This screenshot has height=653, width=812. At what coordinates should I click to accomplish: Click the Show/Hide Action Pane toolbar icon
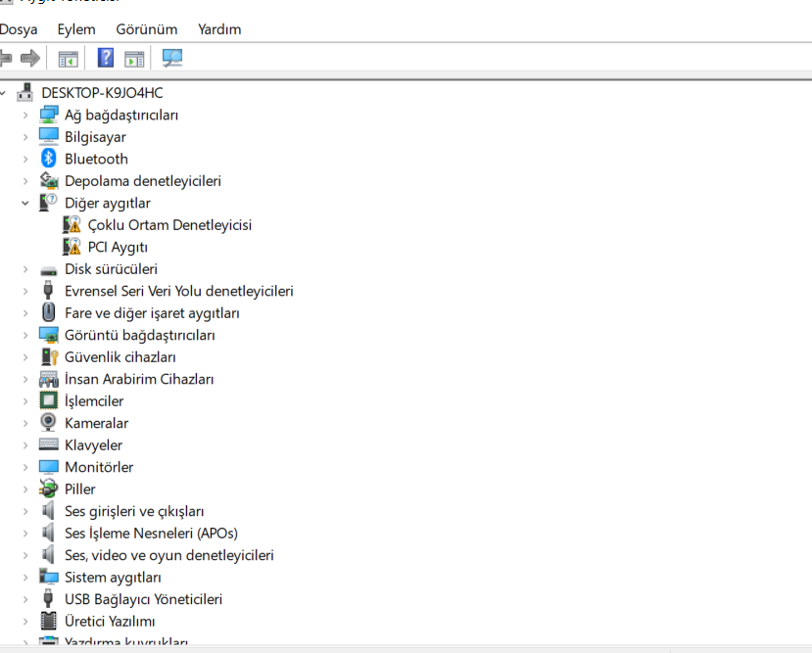(134, 59)
